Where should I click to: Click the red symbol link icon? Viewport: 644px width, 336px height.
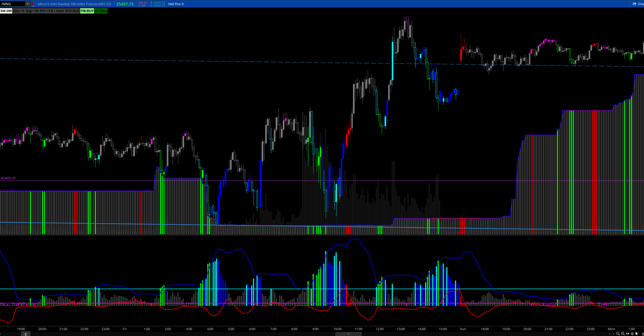(33, 4)
